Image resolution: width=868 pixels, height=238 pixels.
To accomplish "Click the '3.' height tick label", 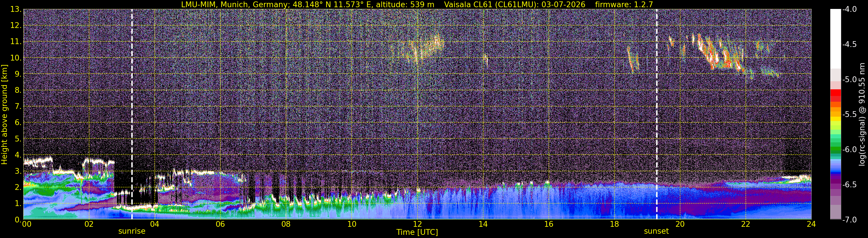I will [18, 171].
